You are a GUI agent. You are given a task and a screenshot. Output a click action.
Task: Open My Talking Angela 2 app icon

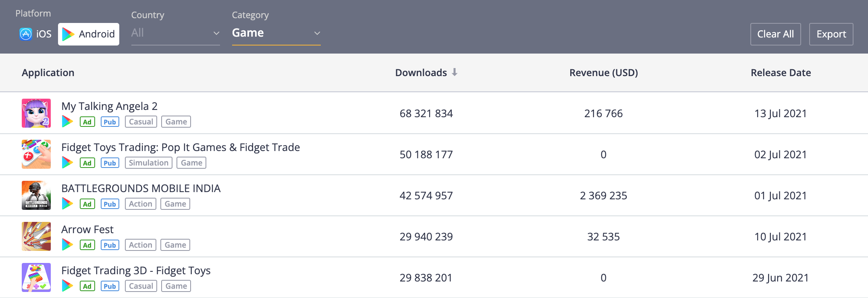coord(36,113)
